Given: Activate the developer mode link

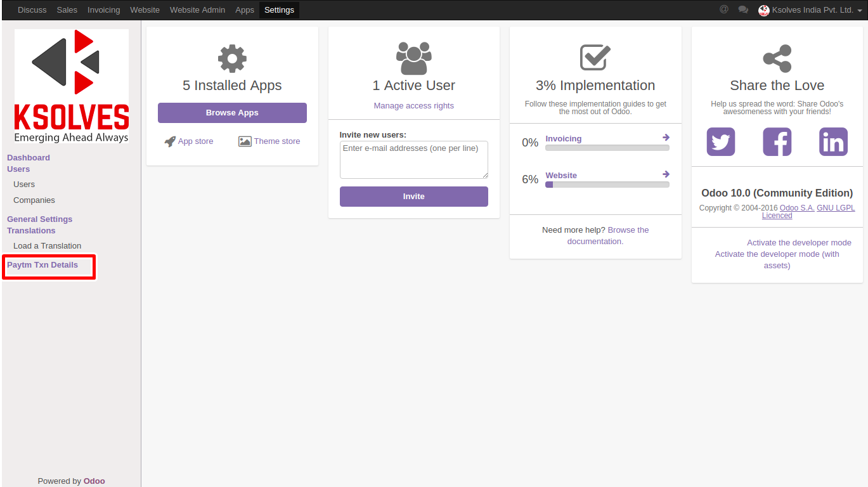Looking at the screenshot, I should pyautogui.click(x=799, y=243).
